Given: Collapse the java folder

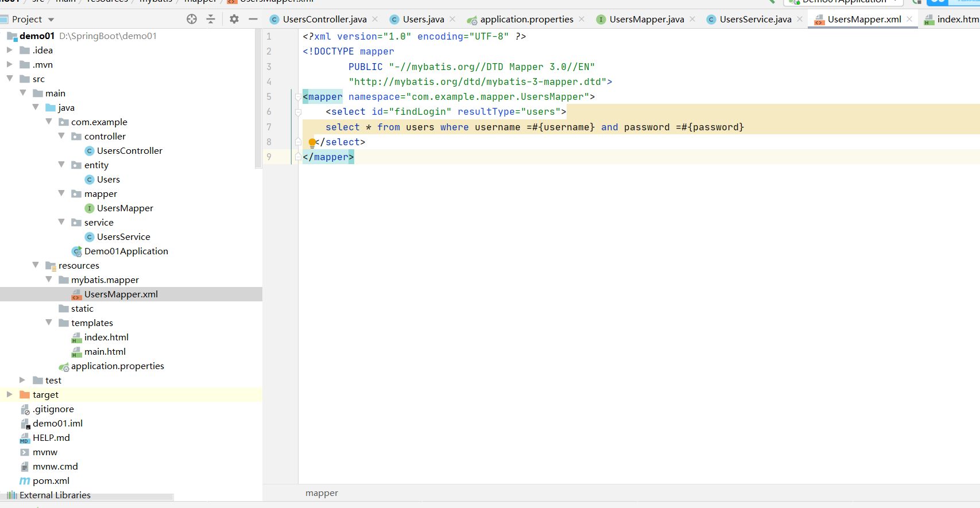Looking at the screenshot, I should point(36,107).
